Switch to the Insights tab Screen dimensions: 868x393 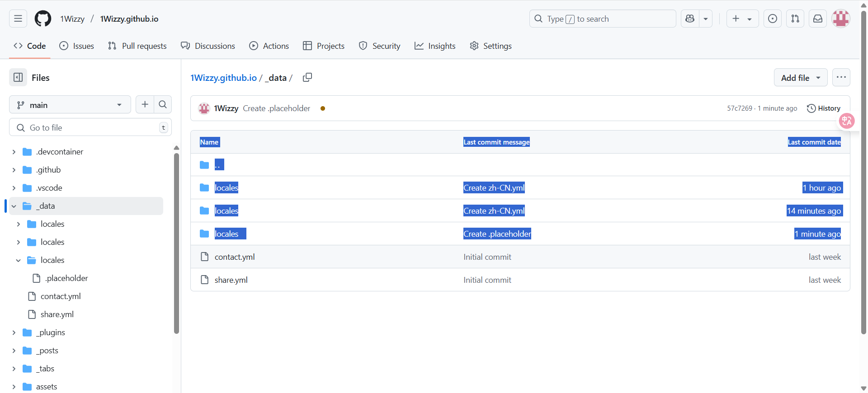click(435, 46)
